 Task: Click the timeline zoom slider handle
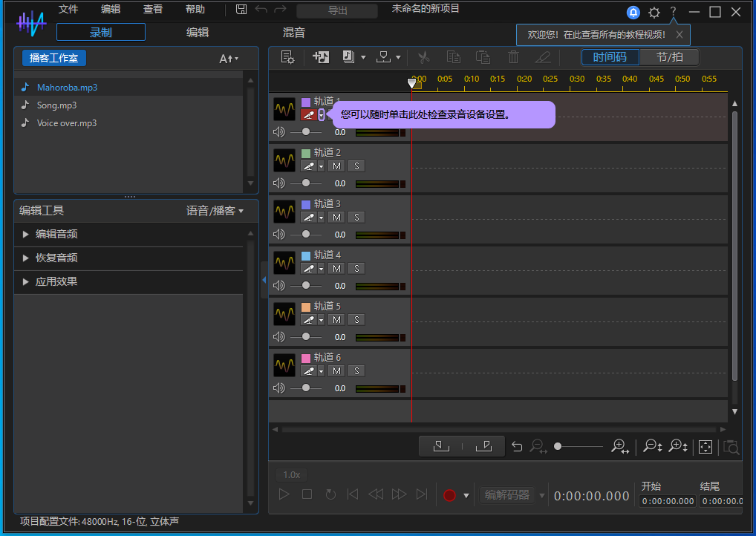coord(558,446)
